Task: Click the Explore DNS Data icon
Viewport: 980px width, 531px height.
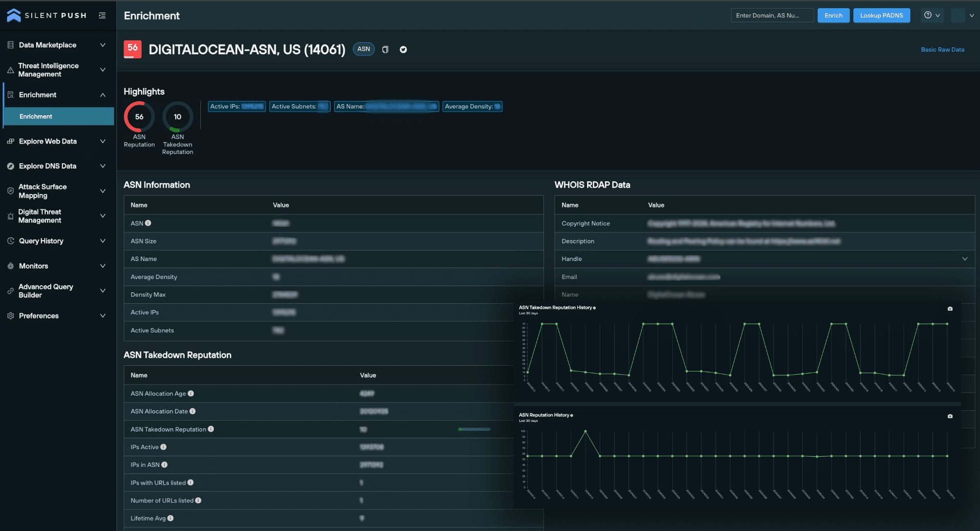Action: (10, 166)
